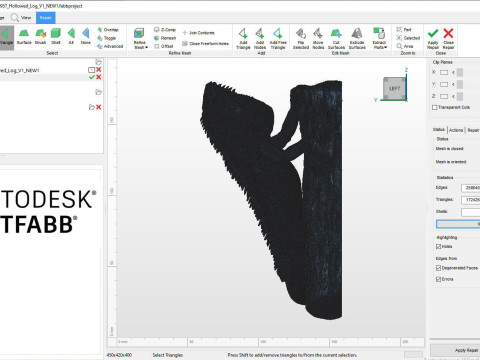The width and height of the screenshot is (480, 360).
Task: Open the Refine Mesh dropdown
Action: 140,39
